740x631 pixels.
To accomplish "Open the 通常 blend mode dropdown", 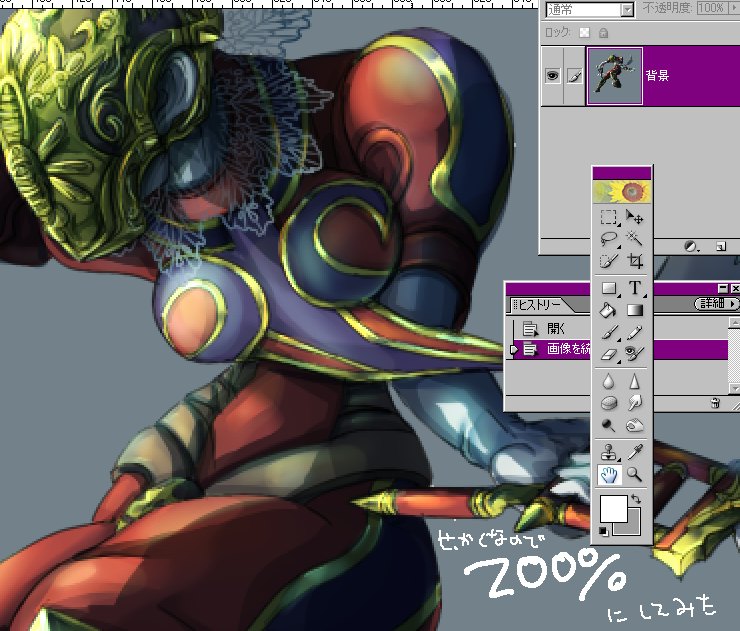I will [x=627, y=9].
